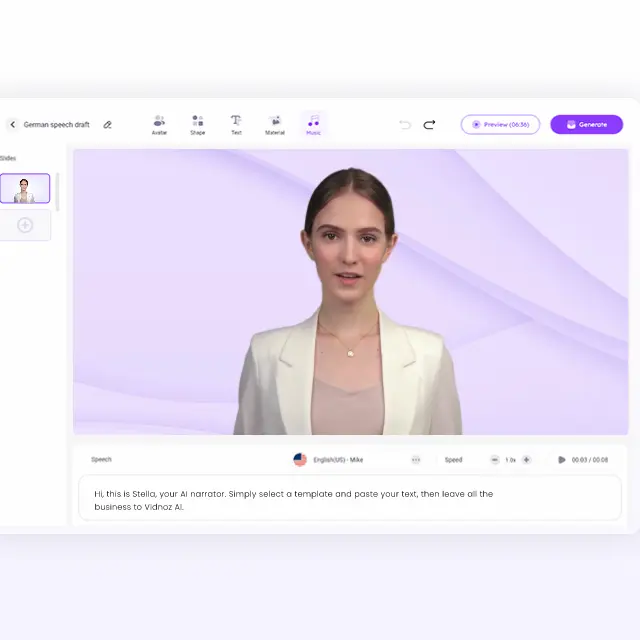Open voice options via three-dots button
Image resolution: width=640 pixels, height=640 pixels.
click(416, 460)
